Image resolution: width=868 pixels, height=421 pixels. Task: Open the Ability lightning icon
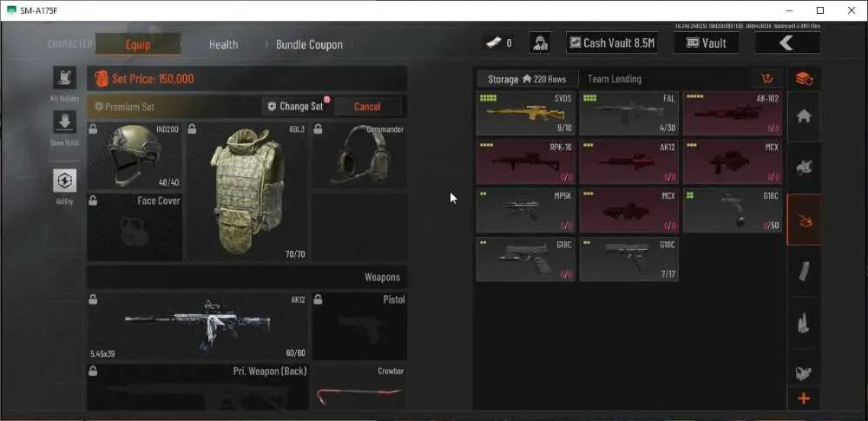click(65, 181)
